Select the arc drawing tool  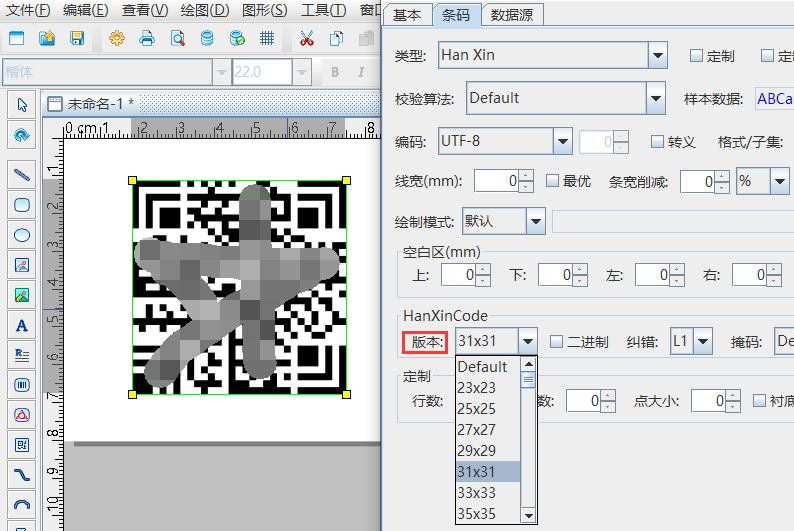tap(22, 505)
